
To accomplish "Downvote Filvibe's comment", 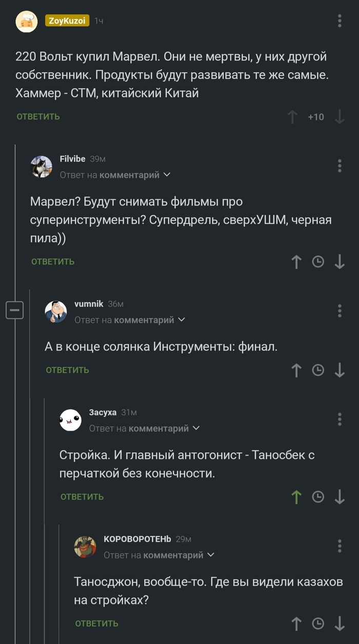I will [x=340, y=262].
